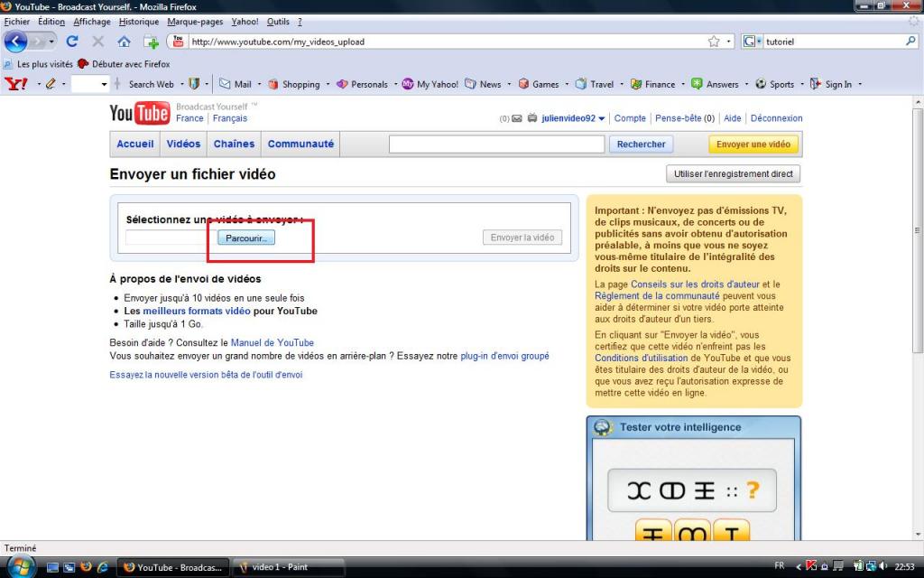The image size is (924, 578).
Task: Open the YouTube inbox envelope icon
Action: click(x=517, y=118)
